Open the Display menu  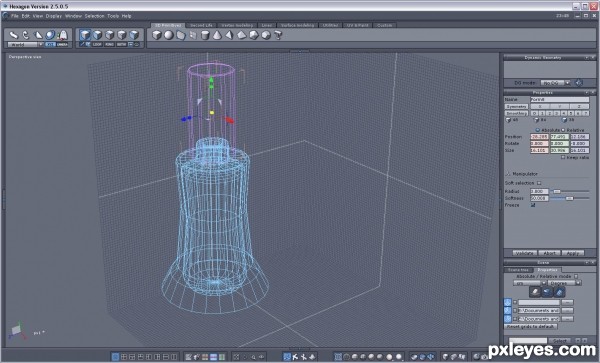(54, 16)
